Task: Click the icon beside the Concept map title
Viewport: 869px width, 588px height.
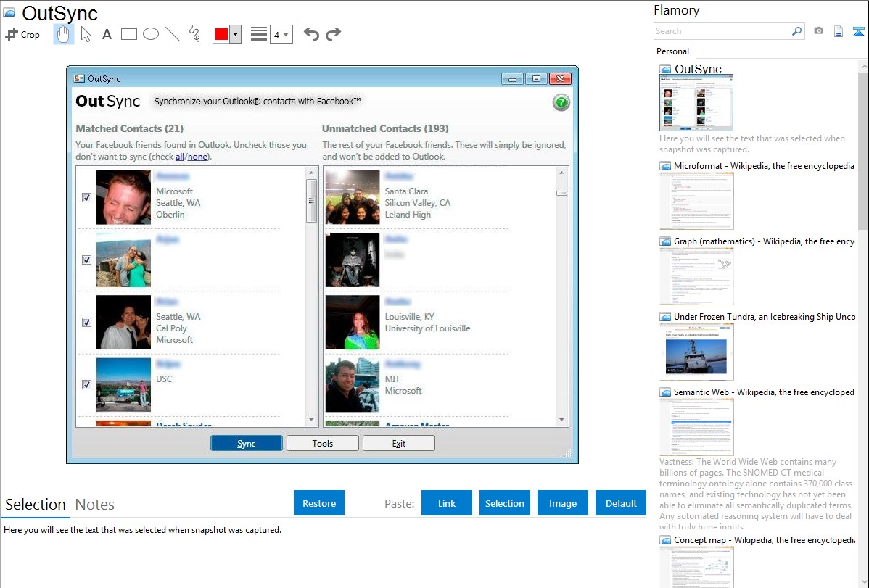Action: (x=665, y=539)
